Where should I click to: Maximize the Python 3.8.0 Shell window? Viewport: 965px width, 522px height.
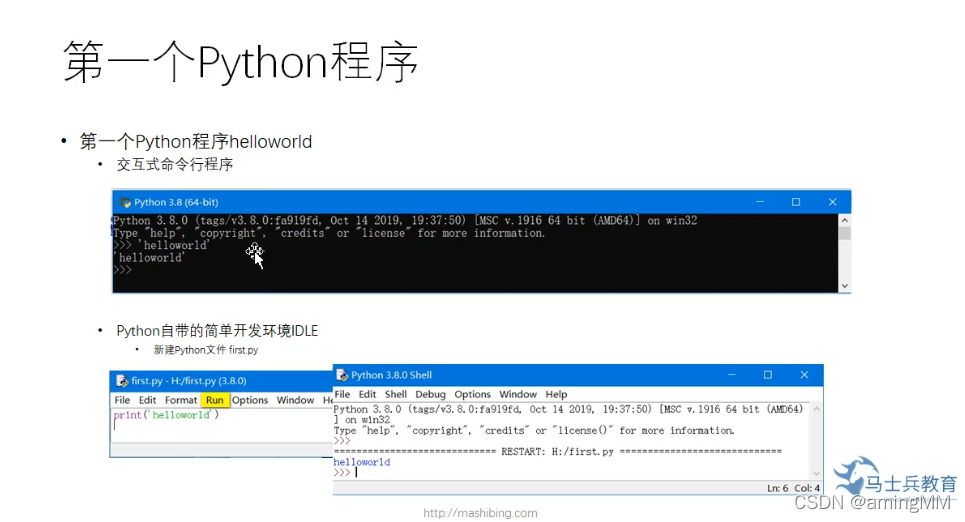(x=767, y=375)
